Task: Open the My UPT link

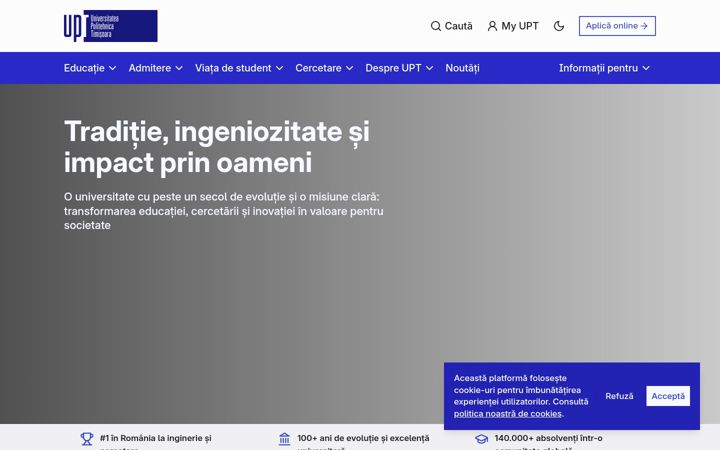Action: (x=513, y=26)
